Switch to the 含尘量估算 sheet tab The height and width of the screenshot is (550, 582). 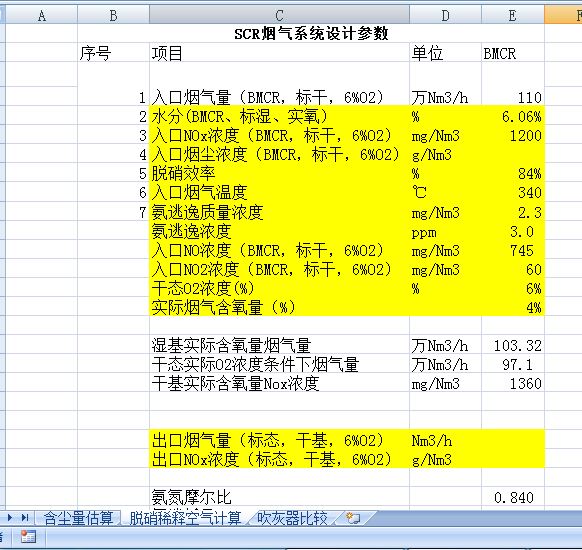78,518
